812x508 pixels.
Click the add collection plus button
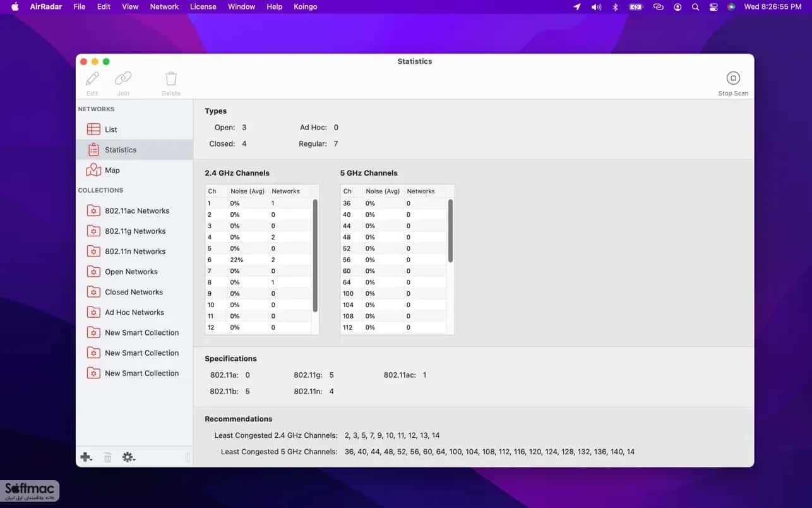pos(86,457)
